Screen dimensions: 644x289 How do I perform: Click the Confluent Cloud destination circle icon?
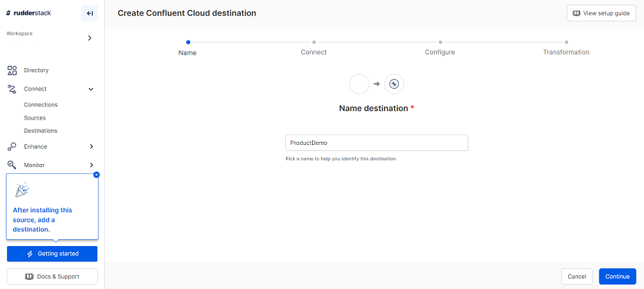click(394, 84)
